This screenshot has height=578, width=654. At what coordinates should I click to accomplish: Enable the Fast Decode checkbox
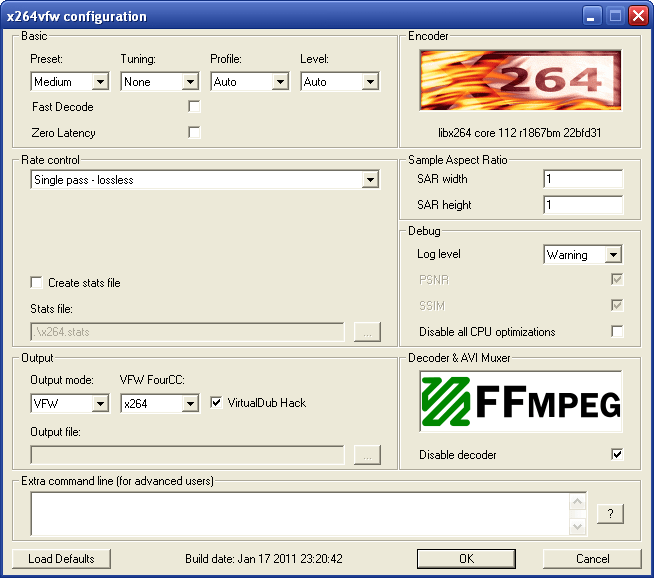pos(195,107)
